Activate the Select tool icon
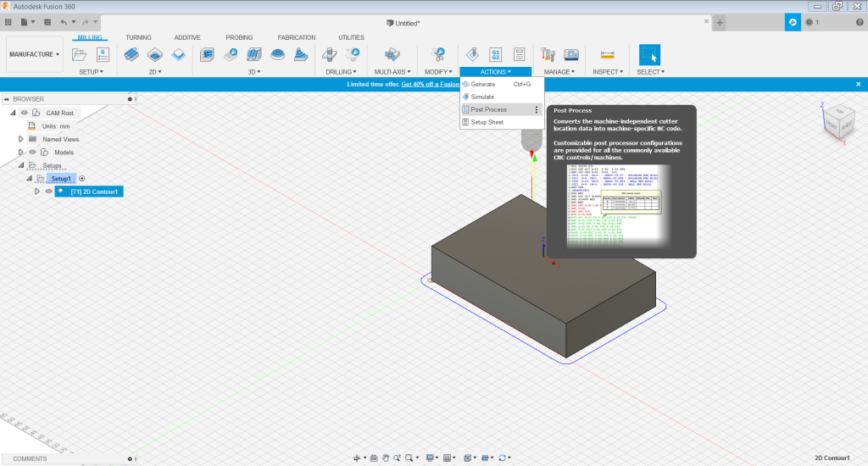868x466 pixels. (x=649, y=55)
